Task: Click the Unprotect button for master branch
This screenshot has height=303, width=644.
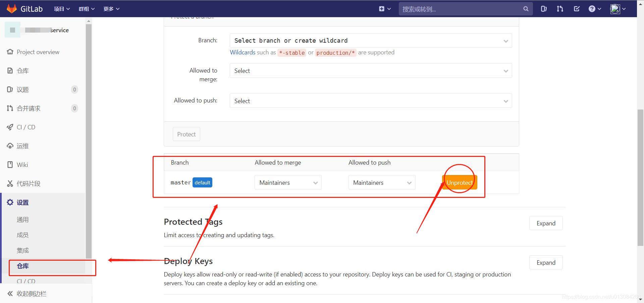Action: 460,182
